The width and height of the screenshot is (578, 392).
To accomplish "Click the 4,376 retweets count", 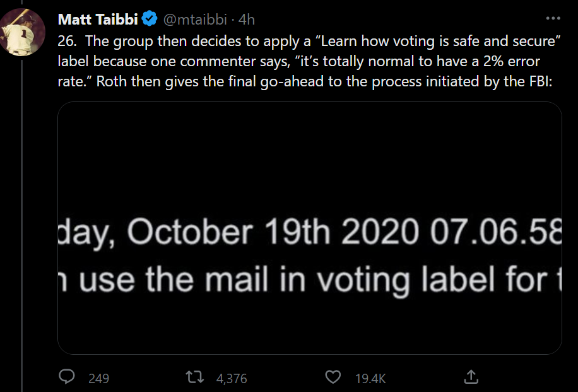I will click(231, 379).
